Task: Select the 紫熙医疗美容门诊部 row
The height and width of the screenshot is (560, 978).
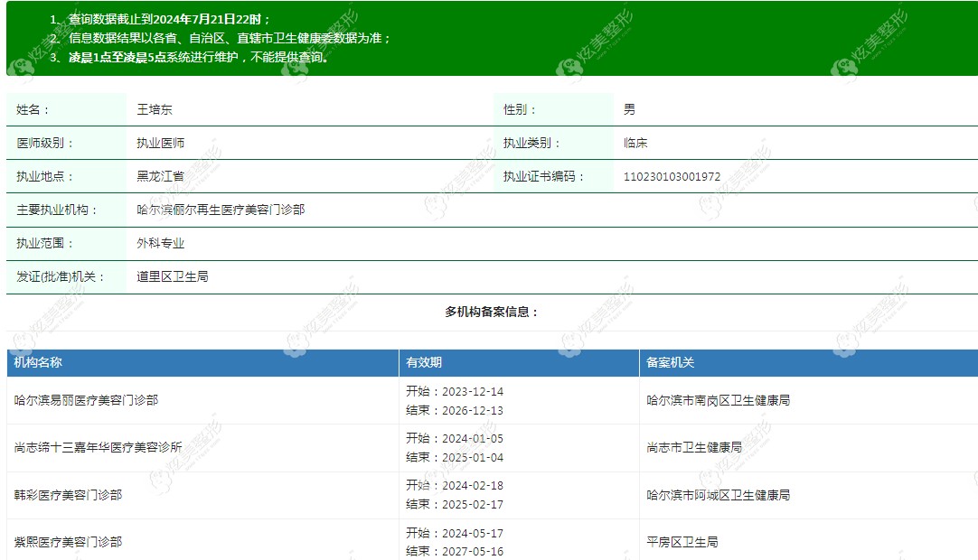Action: coord(492,540)
